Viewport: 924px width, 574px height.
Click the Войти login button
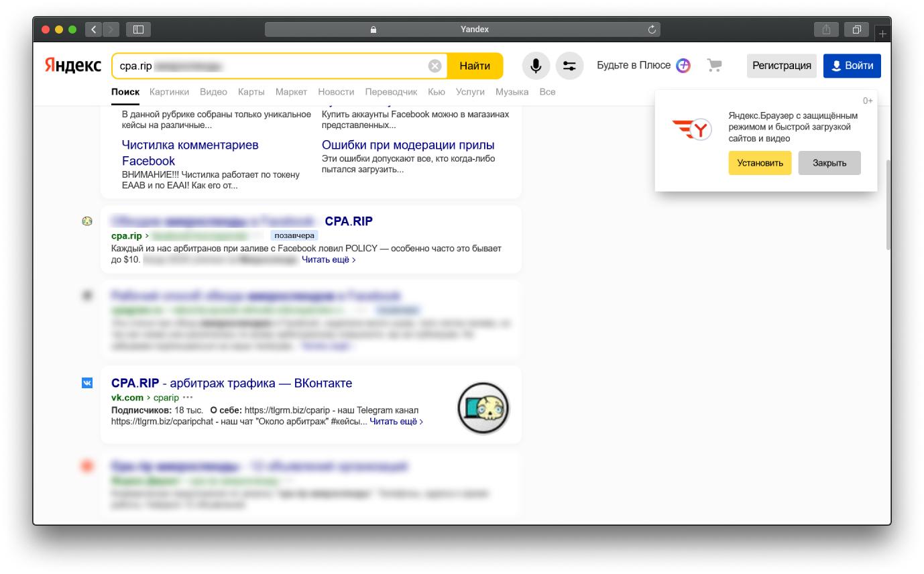(x=852, y=66)
